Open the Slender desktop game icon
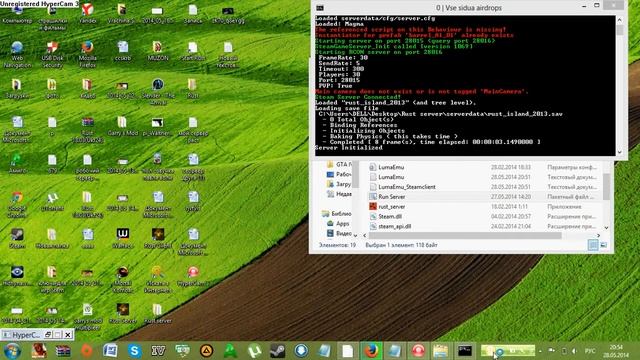Viewport: 640px width, 360px height. pyautogui.click(x=158, y=91)
